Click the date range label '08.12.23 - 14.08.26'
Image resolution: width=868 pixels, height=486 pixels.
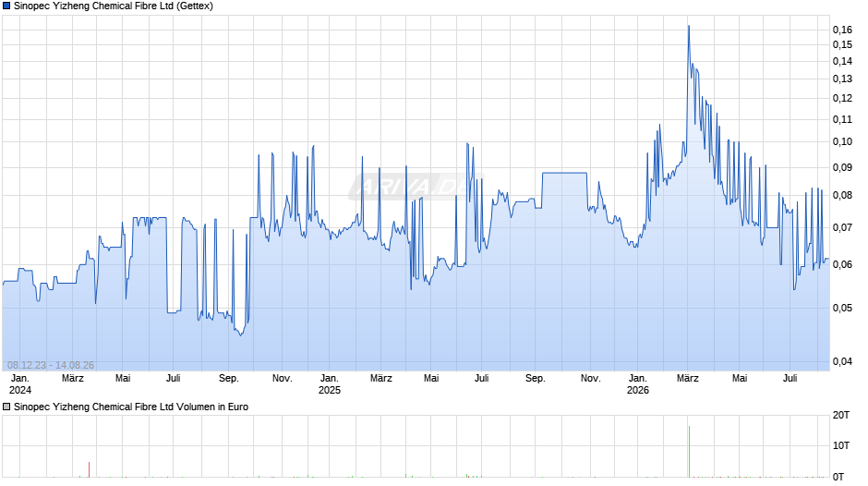point(51,365)
